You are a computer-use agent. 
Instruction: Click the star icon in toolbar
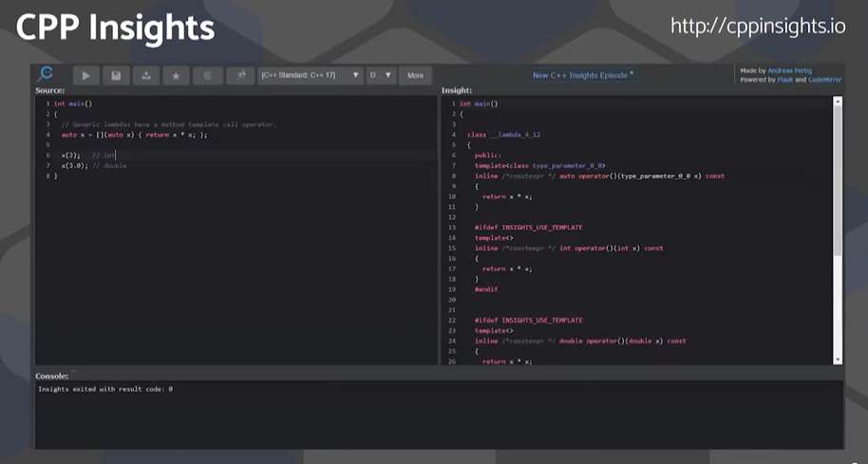tap(176, 75)
